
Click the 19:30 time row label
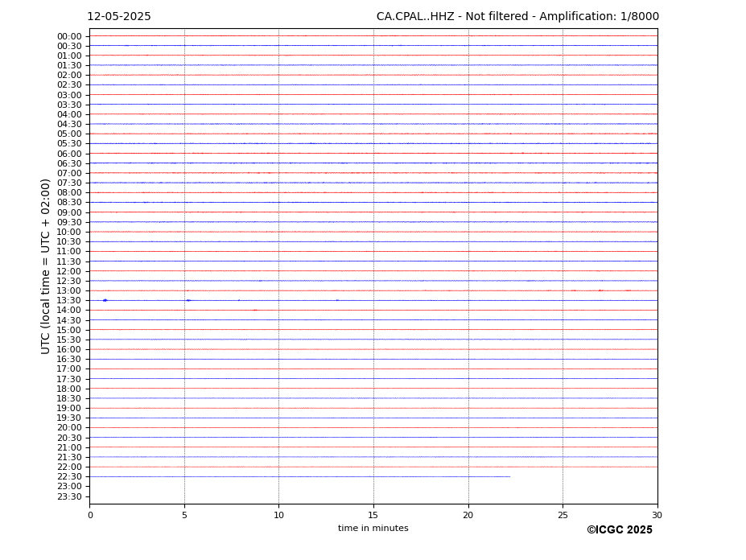click(69, 418)
